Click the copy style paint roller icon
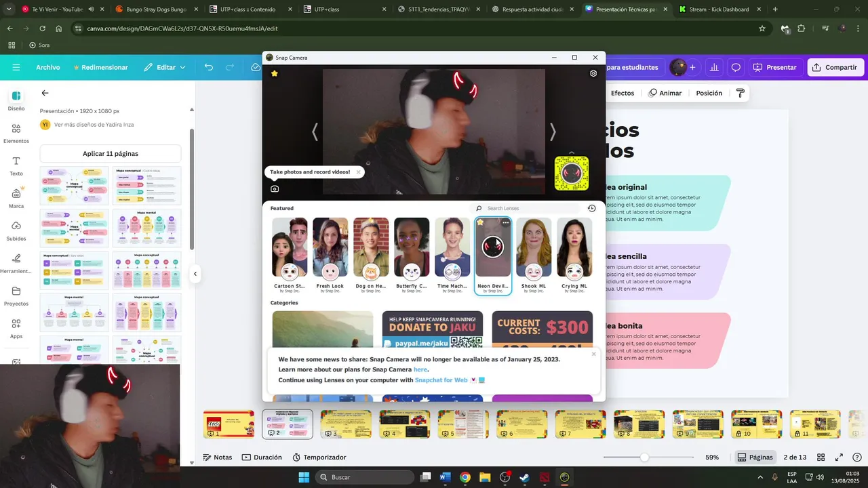 tap(741, 93)
